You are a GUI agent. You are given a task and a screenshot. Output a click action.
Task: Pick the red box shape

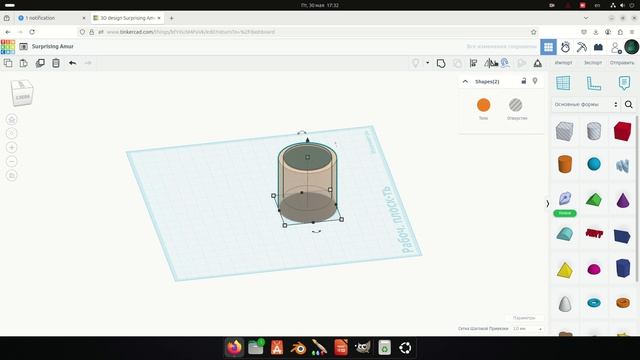(x=622, y=131)
